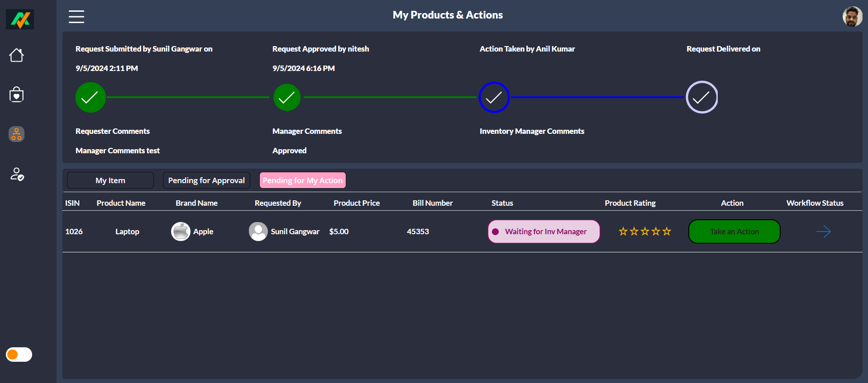Viewport: 868px width, 383px height.
Task: Click the Request Submitted green checkmark step
Action: point(91,97)
